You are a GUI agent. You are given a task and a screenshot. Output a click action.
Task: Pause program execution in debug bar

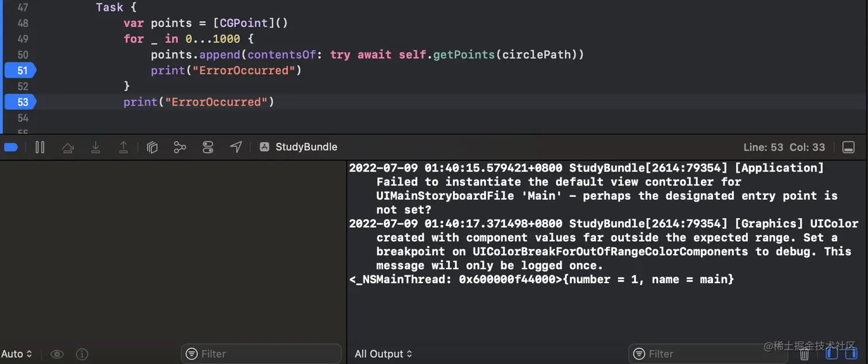(x=40, y=148)
